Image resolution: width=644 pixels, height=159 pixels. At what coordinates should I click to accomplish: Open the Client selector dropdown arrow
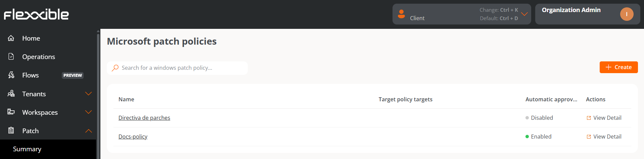[524, 14]
